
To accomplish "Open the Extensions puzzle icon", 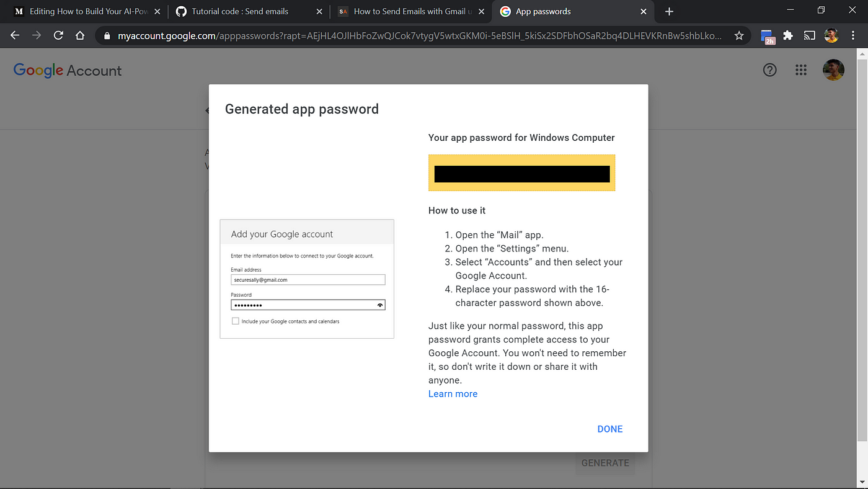I will click(788, 35).
